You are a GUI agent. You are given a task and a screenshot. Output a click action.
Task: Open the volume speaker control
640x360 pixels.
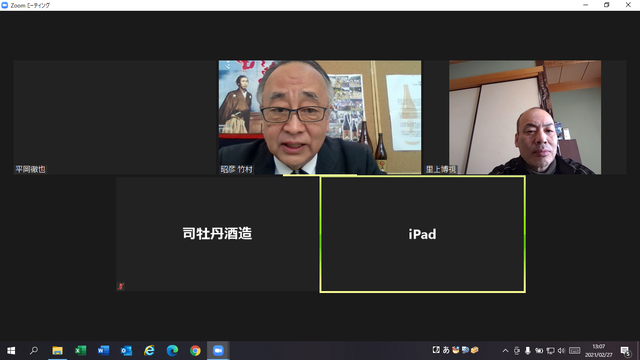(561, 351)
